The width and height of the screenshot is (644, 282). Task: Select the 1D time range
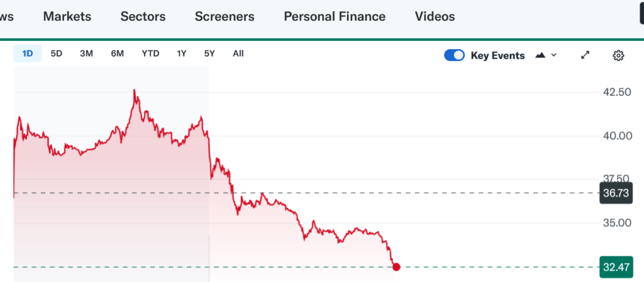[28, 54]
